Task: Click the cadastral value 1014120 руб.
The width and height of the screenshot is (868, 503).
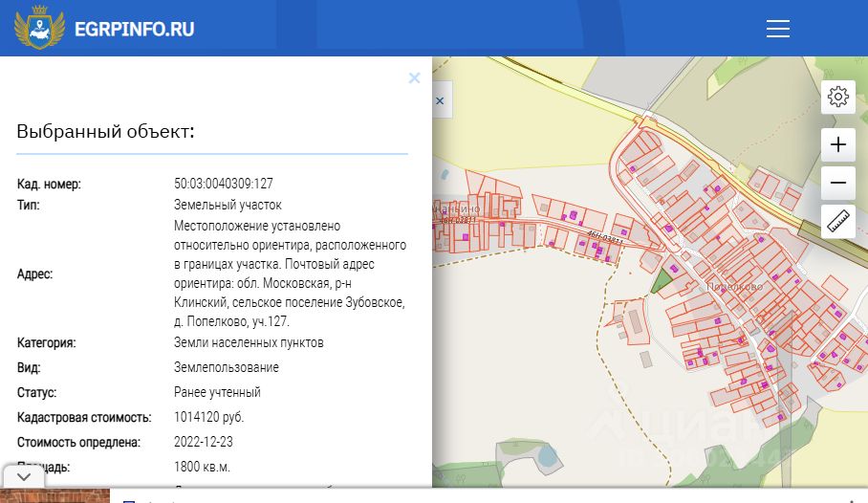Action: [x=208, y=418]
